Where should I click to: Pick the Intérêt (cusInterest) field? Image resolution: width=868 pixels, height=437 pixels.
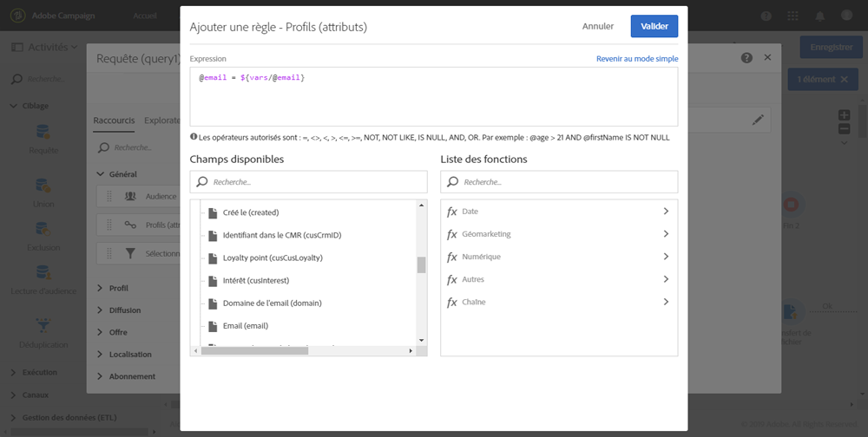pyautogui.click(x=256, y=280)
